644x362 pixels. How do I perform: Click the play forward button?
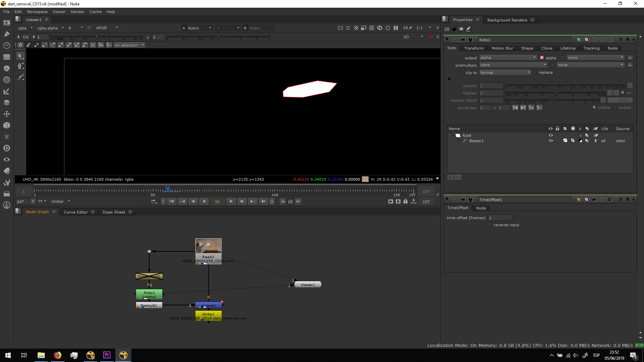tap(231, 201)
